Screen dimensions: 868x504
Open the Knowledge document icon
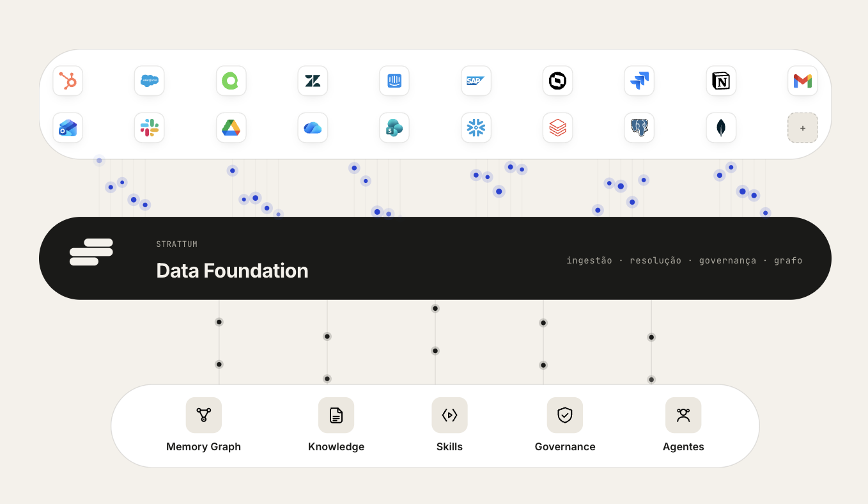pos(336,415)
